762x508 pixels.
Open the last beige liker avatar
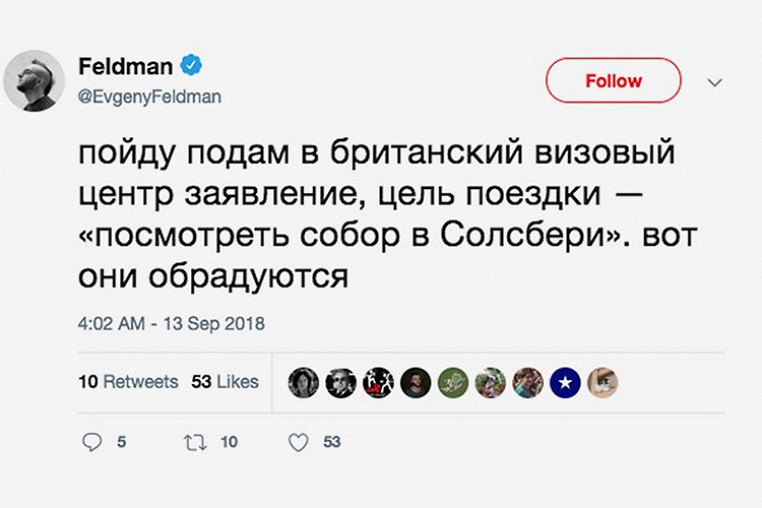point(602,382)
